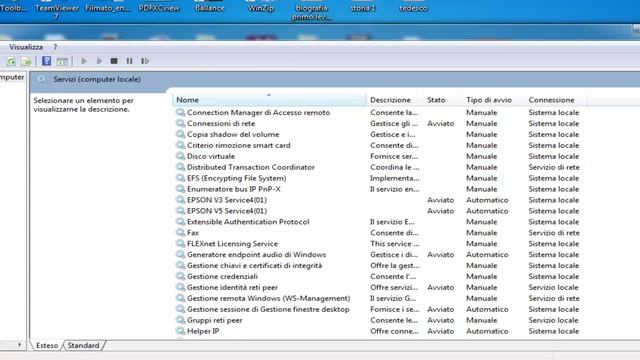Click gear icon beside Gestione credenziali
640x360 pixels.
(x=180, y=276)
